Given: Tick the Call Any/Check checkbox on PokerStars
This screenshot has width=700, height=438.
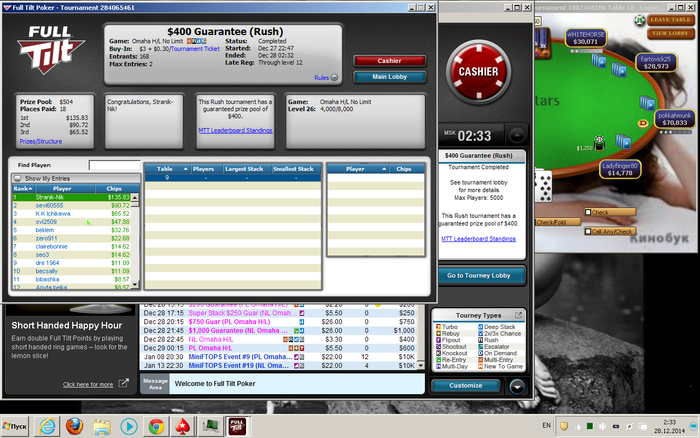Looking at the screenshot, I should (588, 231).
